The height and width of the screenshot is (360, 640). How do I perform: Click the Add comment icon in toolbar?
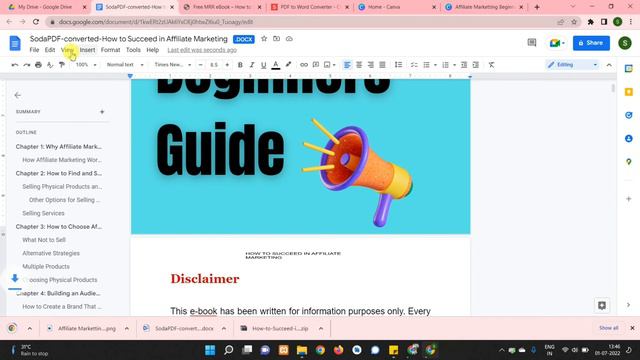click(316, 65)
